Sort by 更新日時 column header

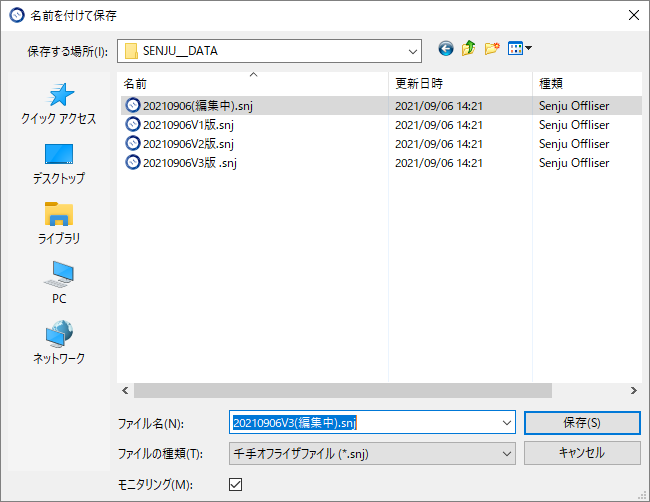coord(460,84)
